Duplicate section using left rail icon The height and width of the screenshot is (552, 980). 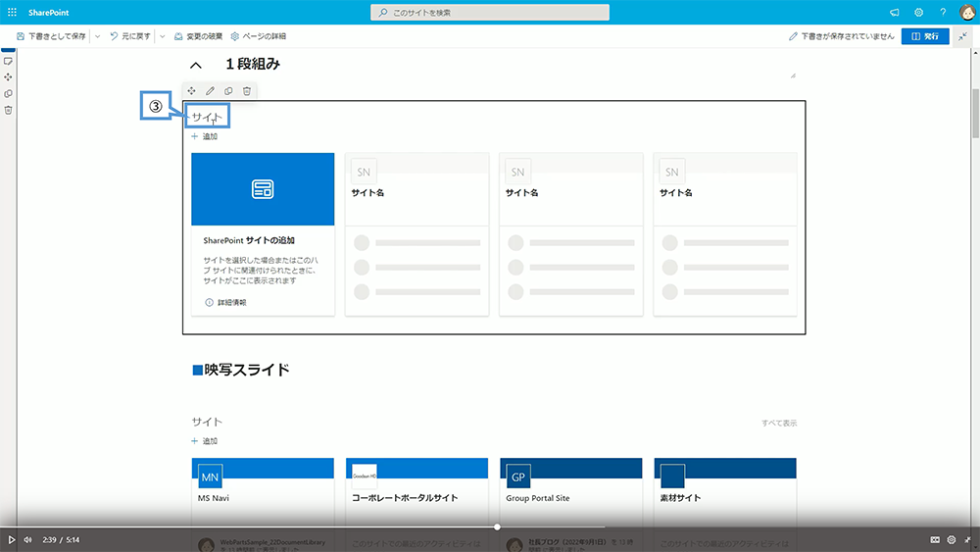tap(8, 94)
